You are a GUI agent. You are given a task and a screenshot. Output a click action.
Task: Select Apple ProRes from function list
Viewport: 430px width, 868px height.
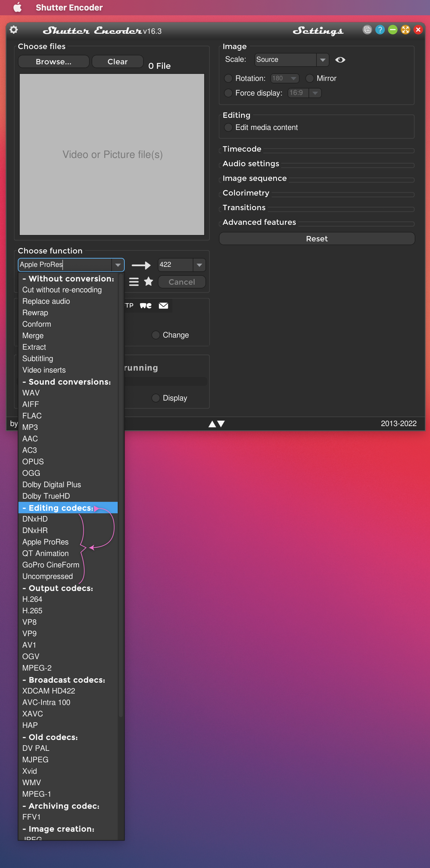click(x=68, y=542)
